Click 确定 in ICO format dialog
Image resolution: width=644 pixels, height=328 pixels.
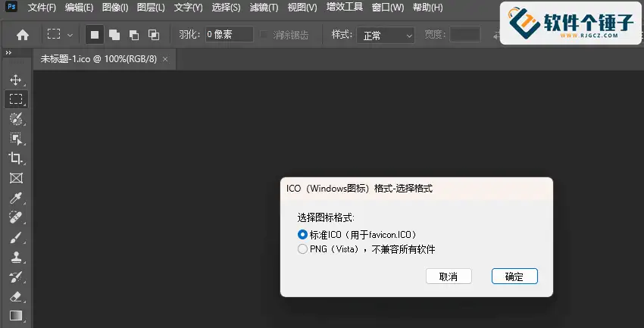[x=514, y=276]
